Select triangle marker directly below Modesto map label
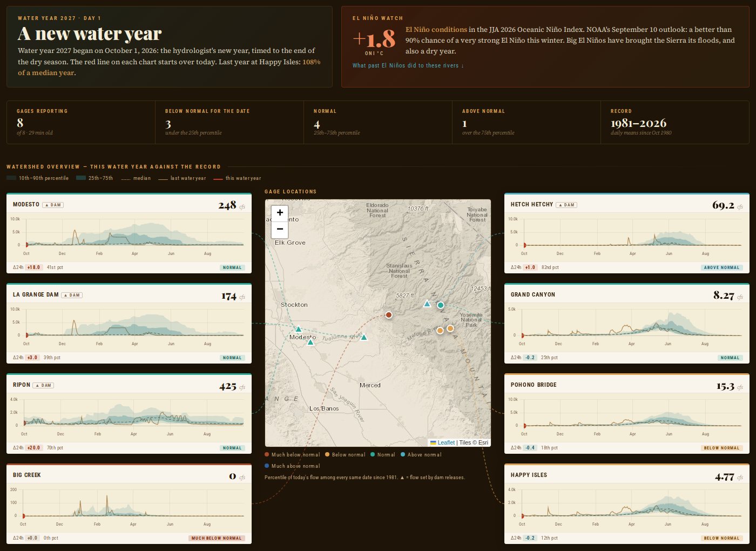 tap(310, 342)
